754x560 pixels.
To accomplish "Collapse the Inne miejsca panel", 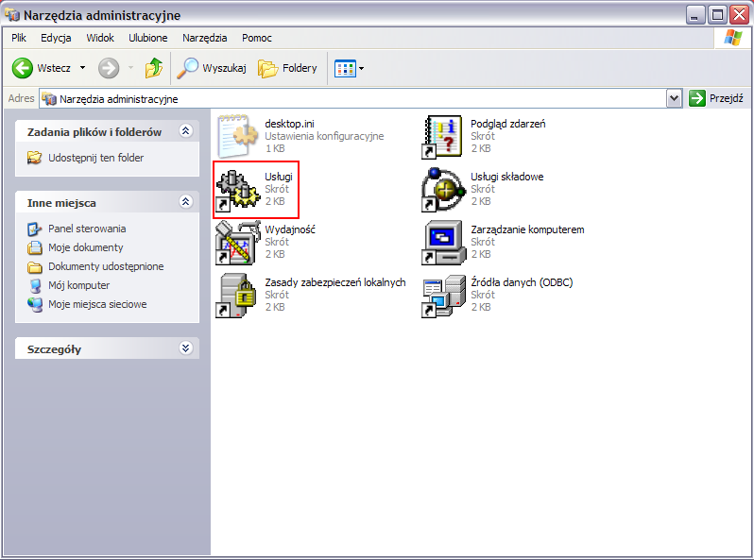I will click(x=185, y=203).
